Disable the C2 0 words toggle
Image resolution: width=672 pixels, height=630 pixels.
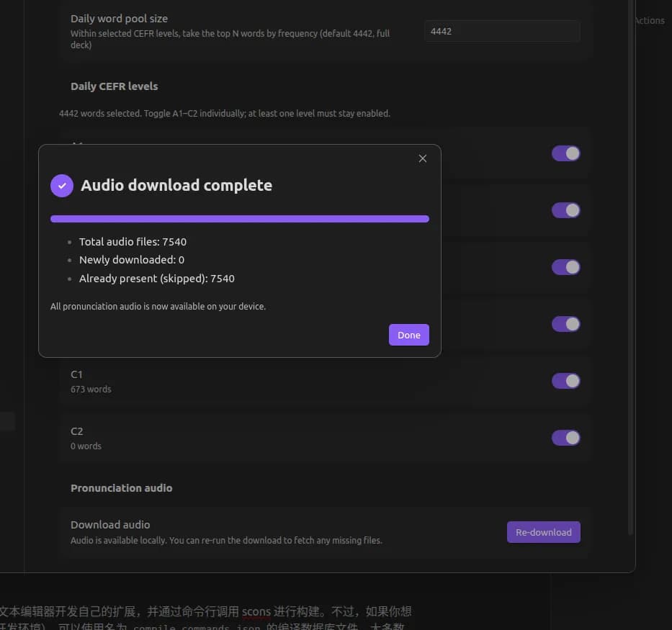[565, 438]
